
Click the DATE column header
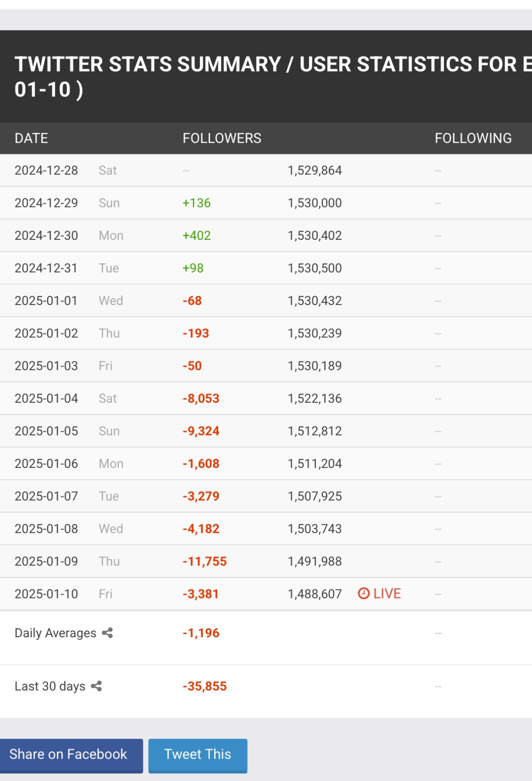tap(31, 138)
